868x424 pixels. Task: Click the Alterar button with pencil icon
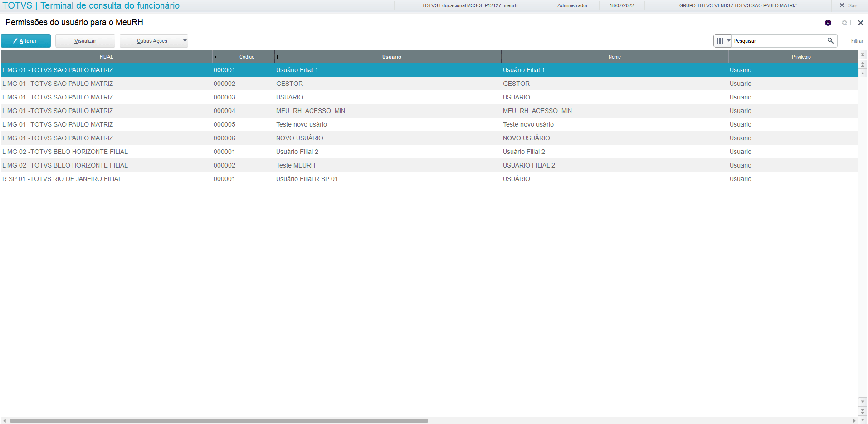[x=26, y=41]
